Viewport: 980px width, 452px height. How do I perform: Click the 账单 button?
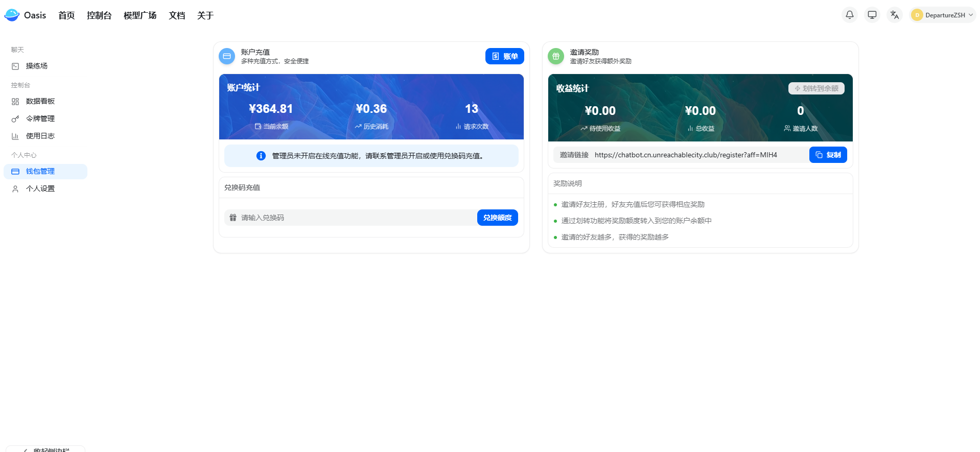(x=504, y=56)
